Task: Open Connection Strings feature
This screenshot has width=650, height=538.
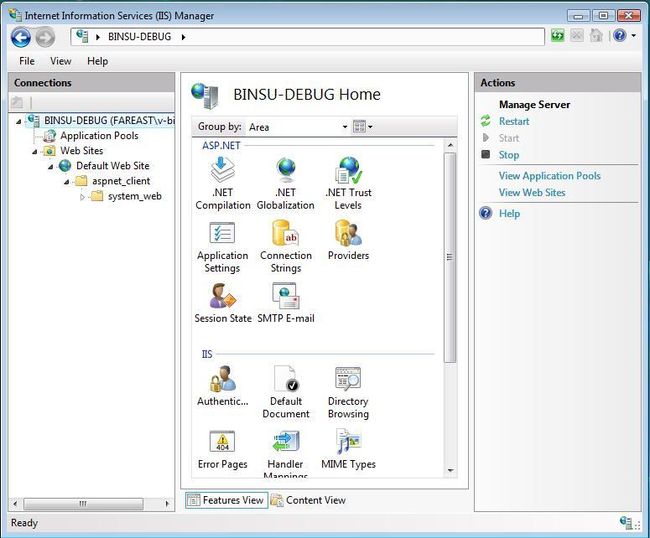Action: [x=286, y=247]
